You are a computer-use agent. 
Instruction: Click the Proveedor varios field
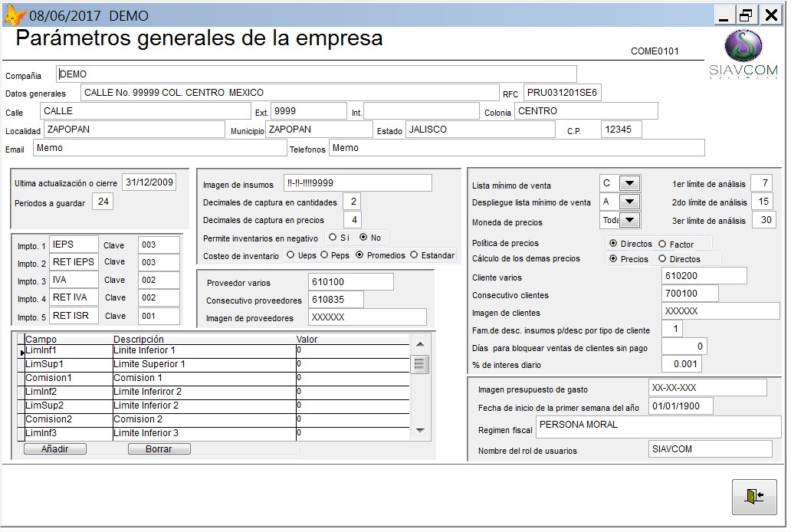click(x=350, y=281)
